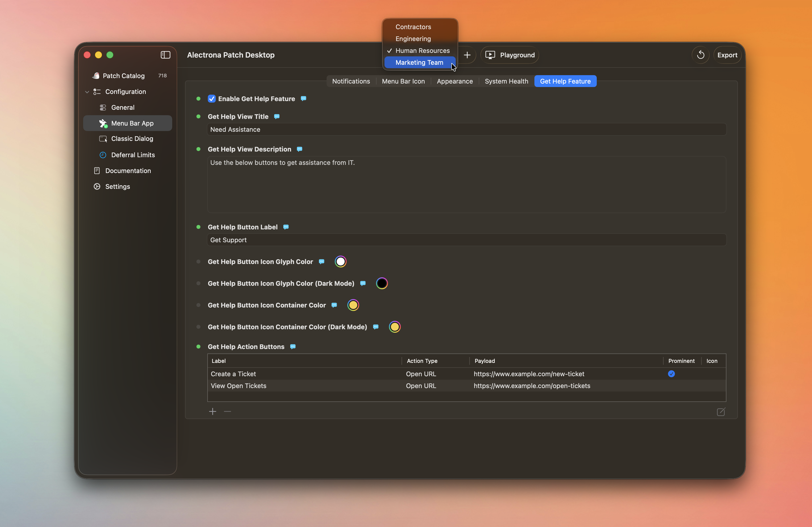Toggle status dot for Container Color (Dark Mode)
812x527 pixels.
pyautogui.click(x=198, y=327)
